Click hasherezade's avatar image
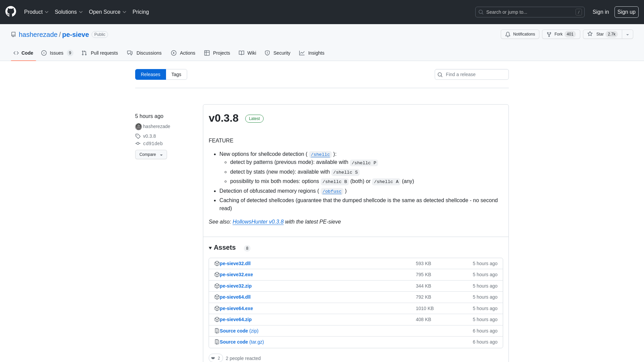This screenshot has height=362, width=644. point(139,127)
